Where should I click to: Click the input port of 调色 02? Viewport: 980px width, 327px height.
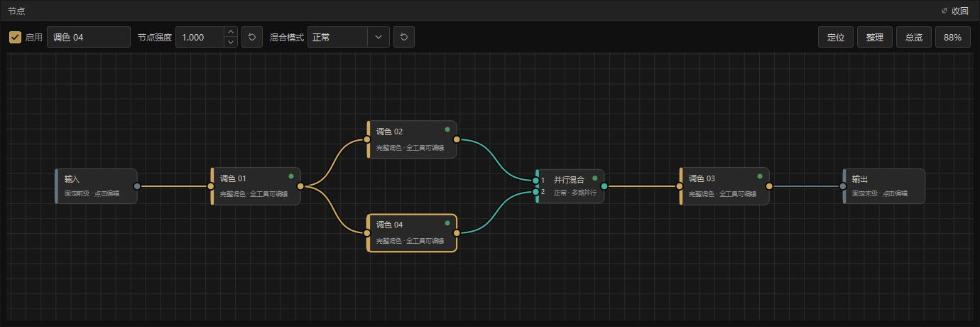point(367,139)
